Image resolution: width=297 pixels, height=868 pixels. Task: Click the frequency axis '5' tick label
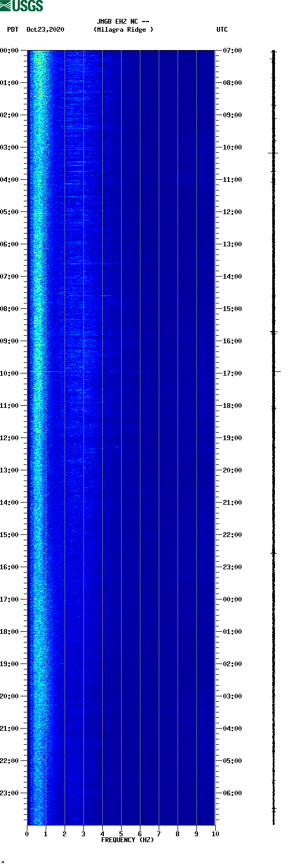[121, 834]
